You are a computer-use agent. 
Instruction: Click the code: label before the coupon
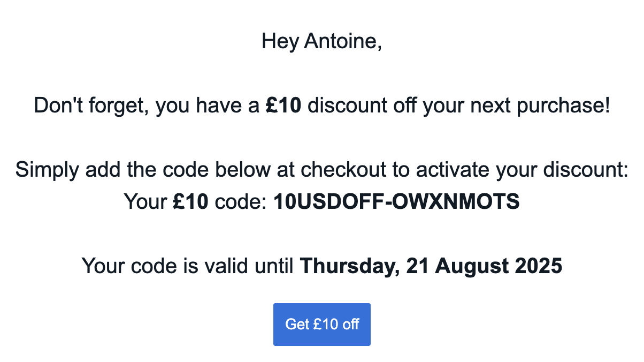tap(241, 201)
